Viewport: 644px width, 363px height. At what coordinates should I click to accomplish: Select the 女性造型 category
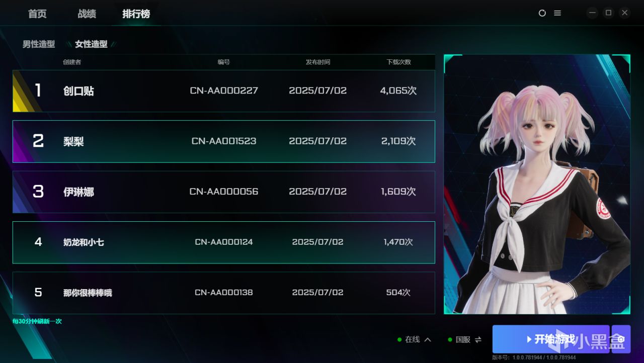[91, 44]
